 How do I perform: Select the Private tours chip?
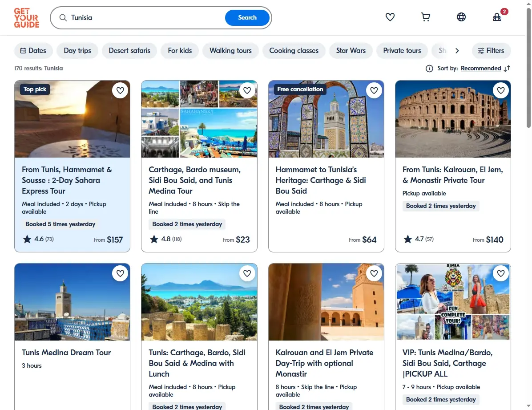point(402,51)
